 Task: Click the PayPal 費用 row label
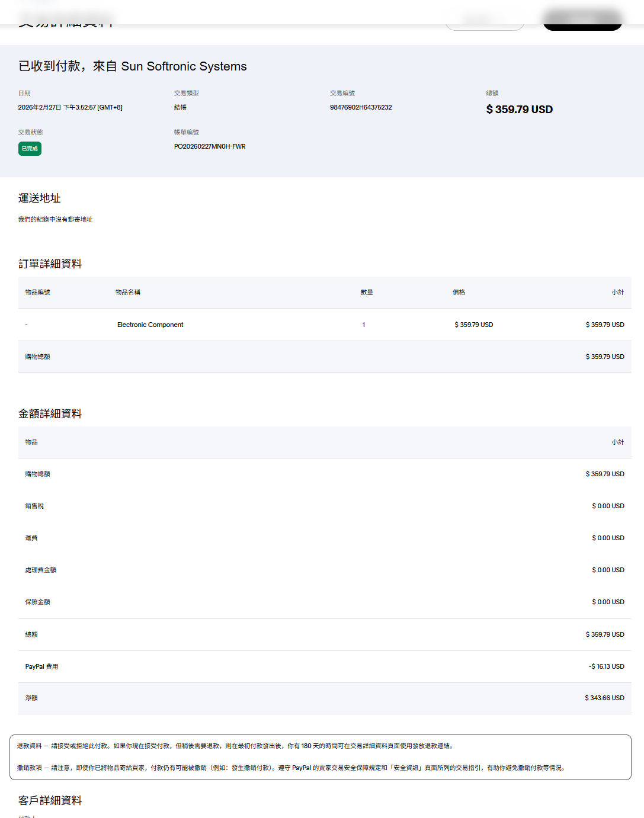[41, 666]
